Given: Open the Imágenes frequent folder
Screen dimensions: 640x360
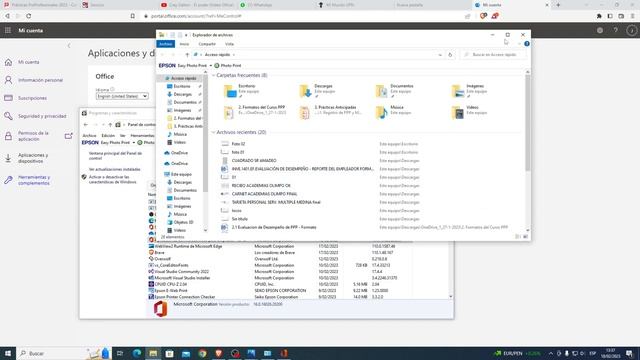Looking at the screenshot, I should click(x=469, y=91).
